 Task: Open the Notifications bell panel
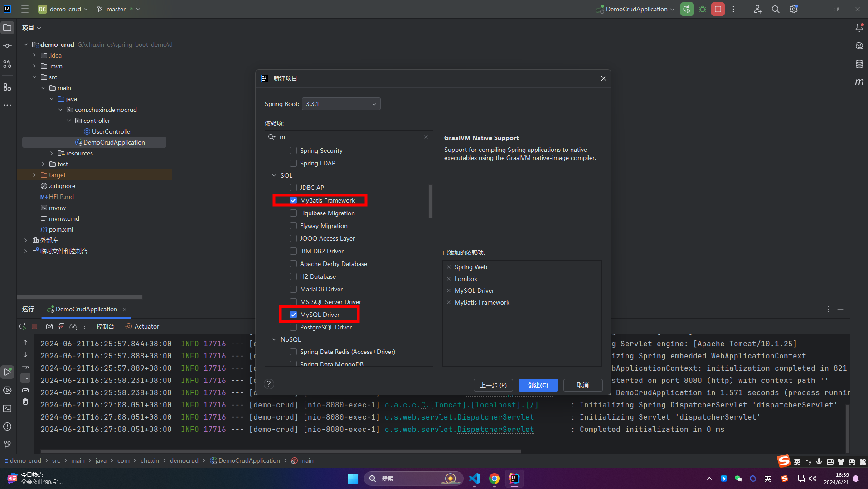(859, 28)
